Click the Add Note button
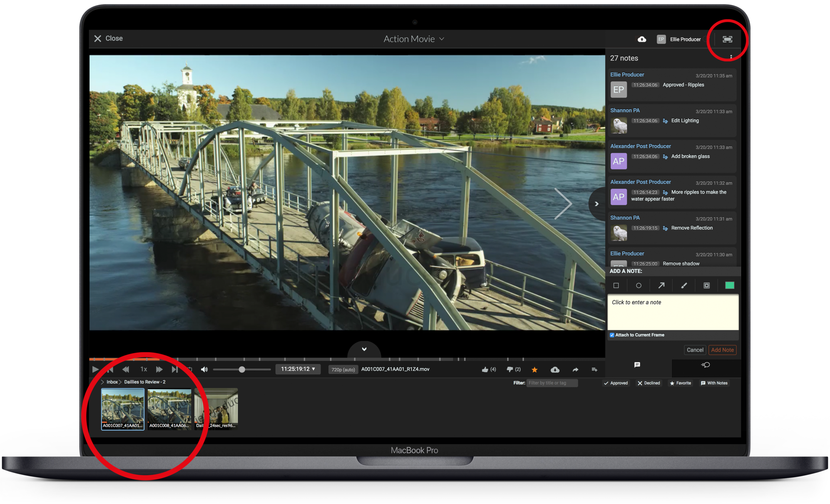 coord(722,350)
